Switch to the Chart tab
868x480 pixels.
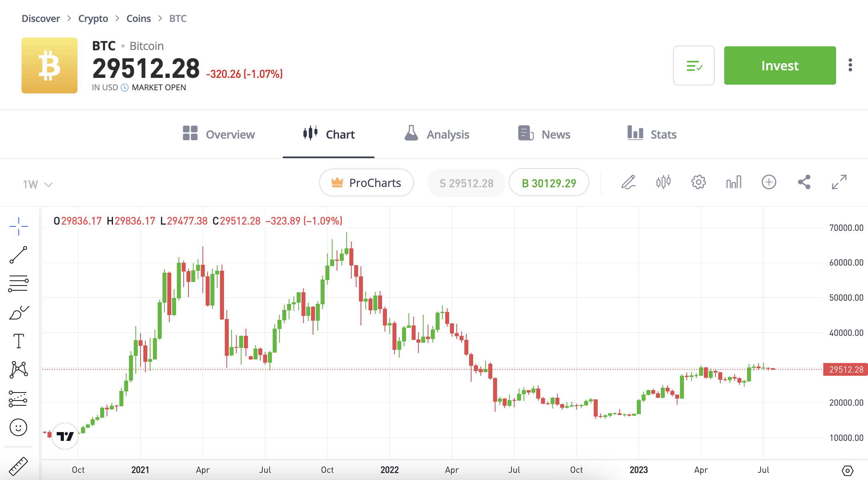point(328,134)
